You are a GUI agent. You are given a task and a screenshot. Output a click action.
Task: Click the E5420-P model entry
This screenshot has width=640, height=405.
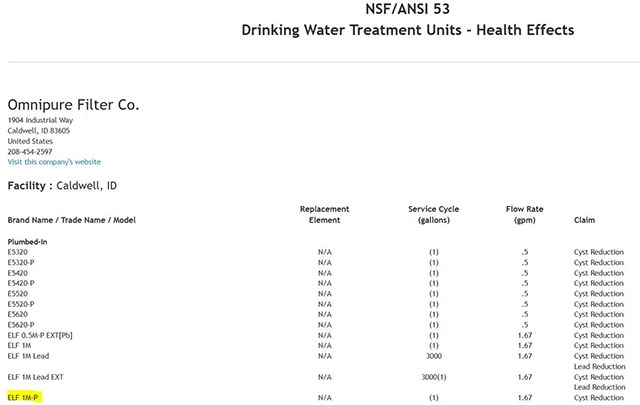pyautogui.click(x=23, y=283)
